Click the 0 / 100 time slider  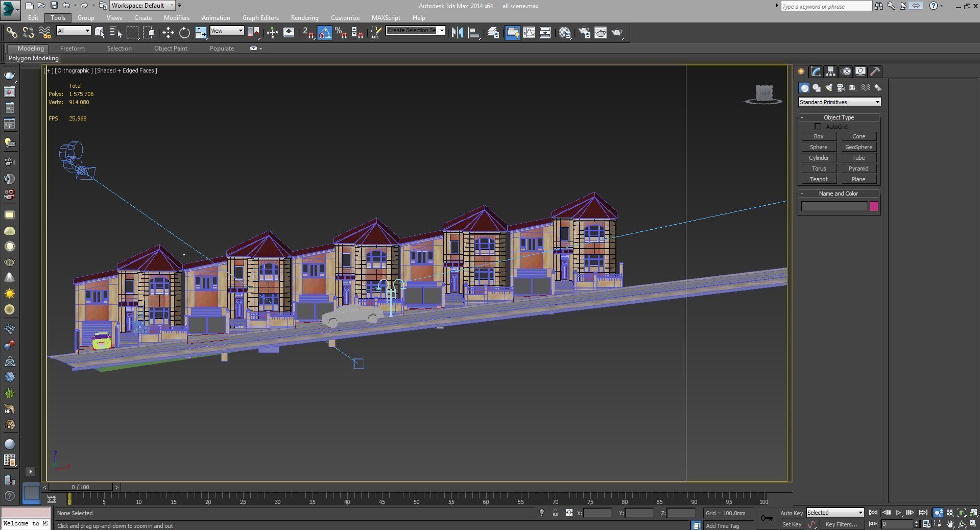pos(81,487)
